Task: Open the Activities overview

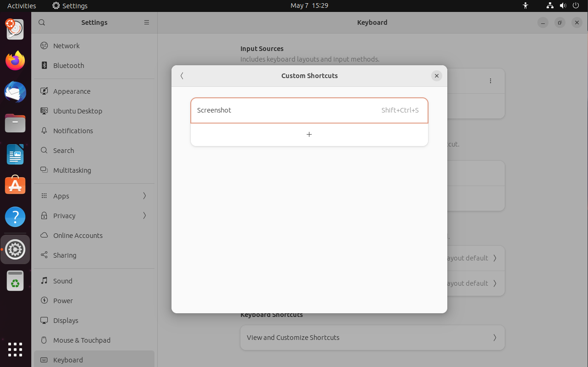Action: pyautogui.click(x=22, y=6)
